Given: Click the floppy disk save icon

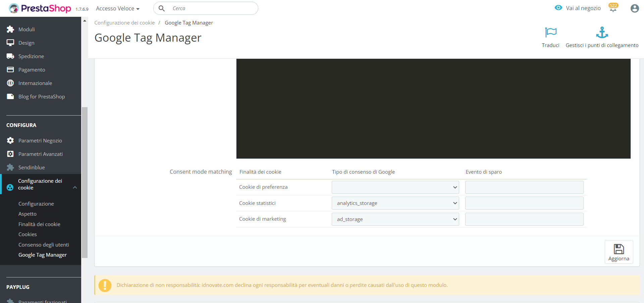Looking at the screenshot, I should (619, 249).
